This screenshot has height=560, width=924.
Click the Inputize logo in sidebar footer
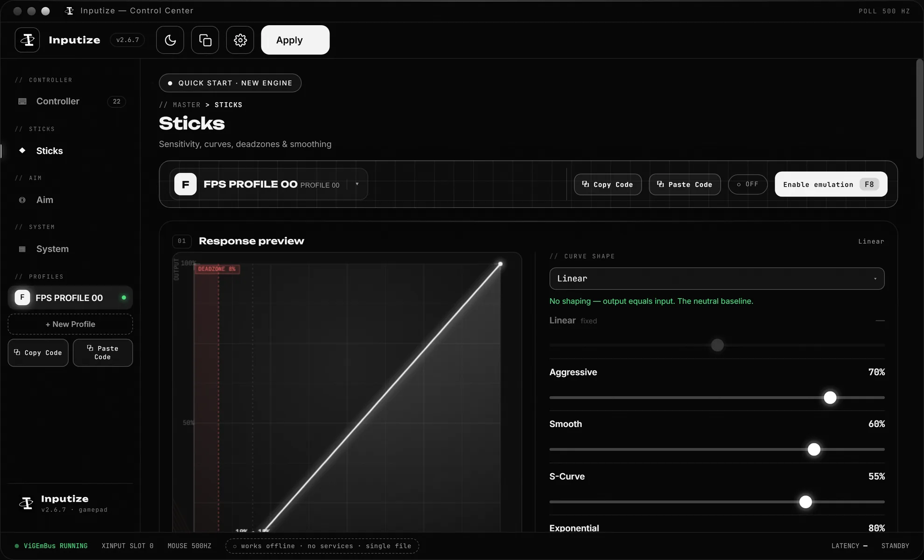26,503
